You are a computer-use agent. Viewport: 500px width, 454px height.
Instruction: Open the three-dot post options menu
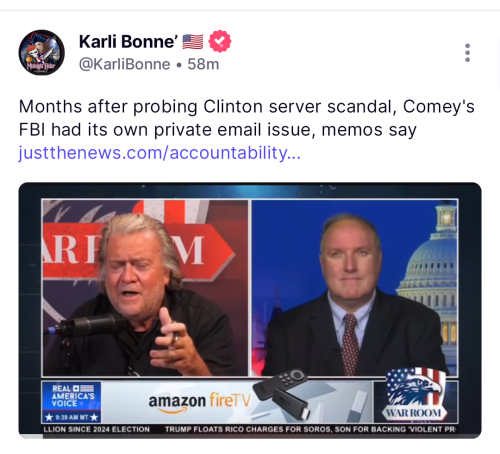pyautogui.click(x=467, y=53)
